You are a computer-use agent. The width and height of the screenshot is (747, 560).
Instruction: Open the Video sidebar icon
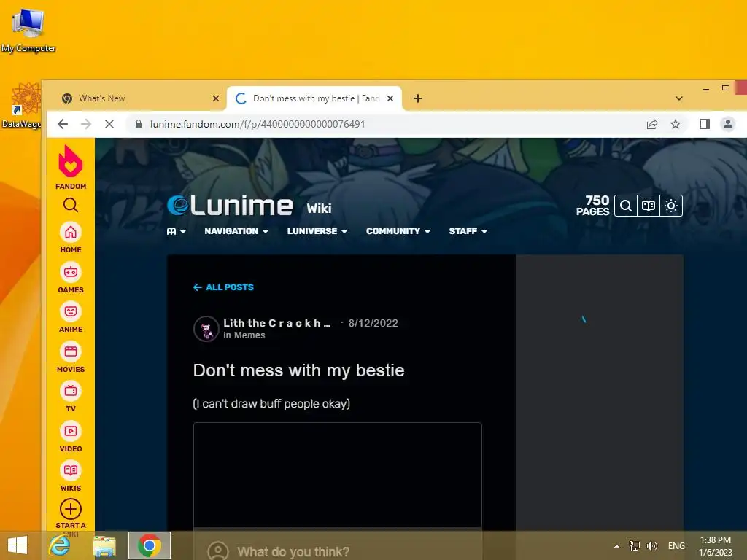tap(71, 431)
